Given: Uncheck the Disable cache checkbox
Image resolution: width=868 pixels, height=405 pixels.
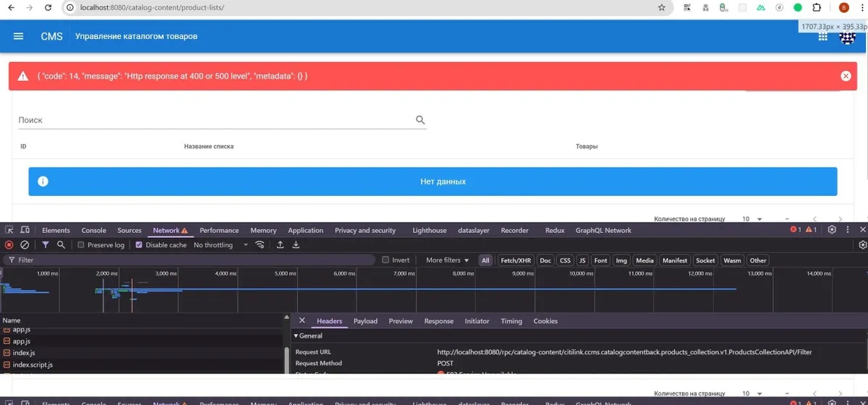Looking at the screenshot, I should pos(140,245).
